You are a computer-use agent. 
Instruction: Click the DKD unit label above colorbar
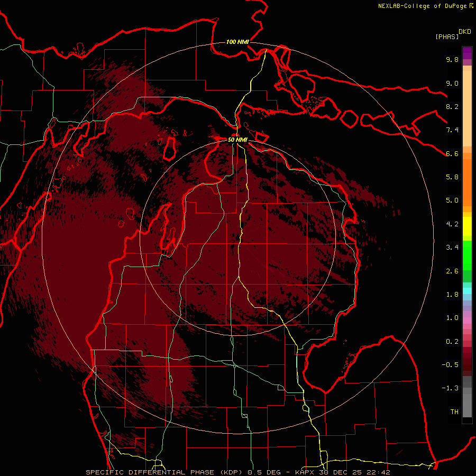pyautogui.click(x=465, y=32)
